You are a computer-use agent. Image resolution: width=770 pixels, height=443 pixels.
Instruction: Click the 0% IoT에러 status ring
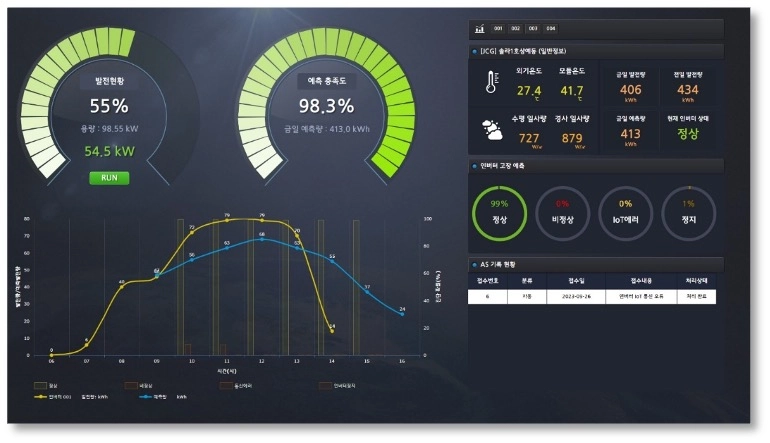point(625,213)
